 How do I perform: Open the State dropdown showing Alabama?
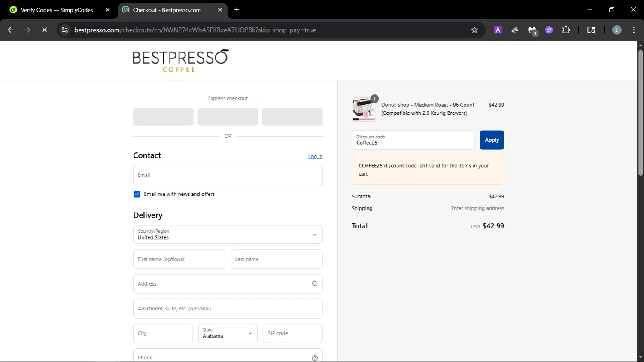228,333
